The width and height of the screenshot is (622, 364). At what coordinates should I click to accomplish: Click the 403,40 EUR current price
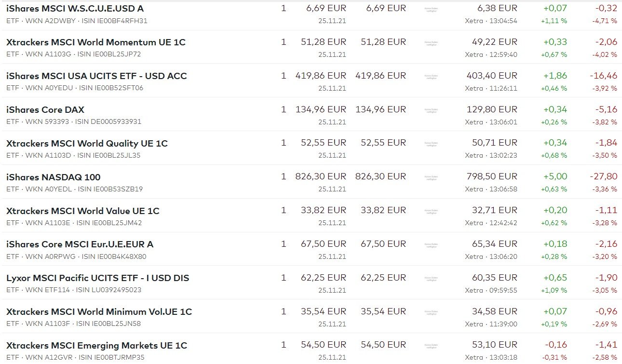491,76
